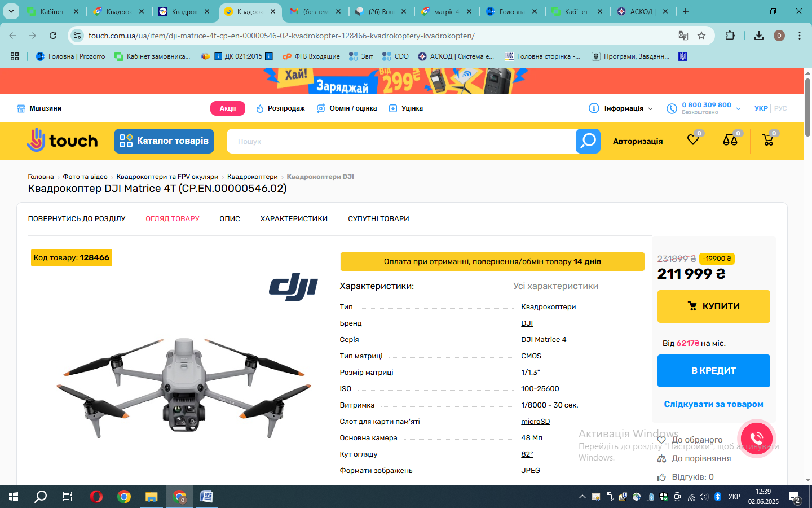812x508 pixels.
Task: Click Слідкувати за товаром link
Action: point(713,404)
